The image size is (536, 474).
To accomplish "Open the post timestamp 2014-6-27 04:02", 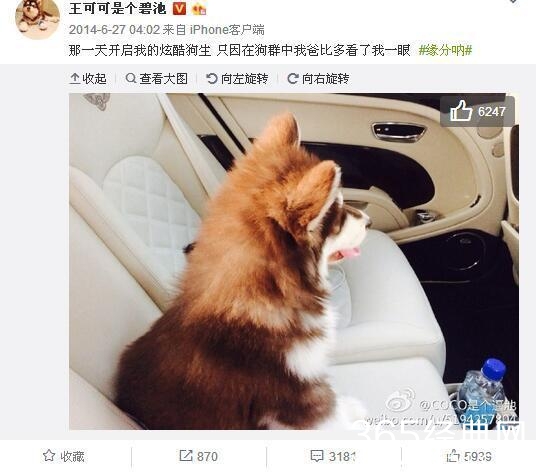I will click(114, 30).
